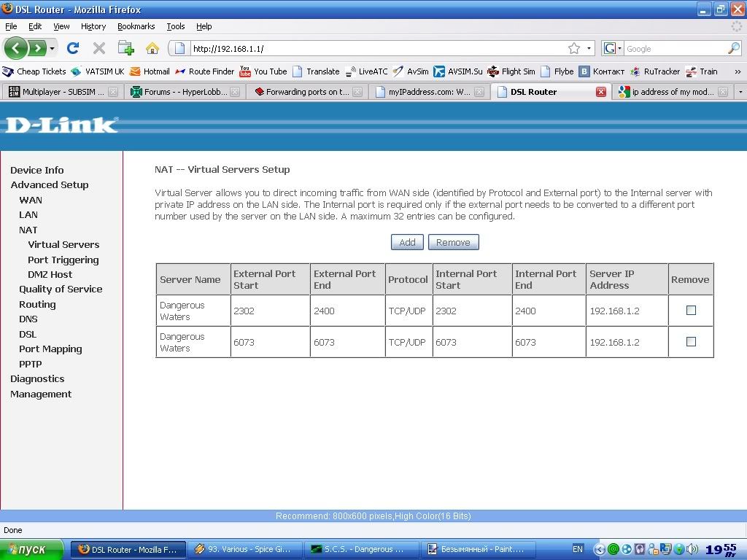Open the LiveATC bookmark
The height and width of the screenshot is (560, 747).
pyautogui.click(x=366, y=71)
